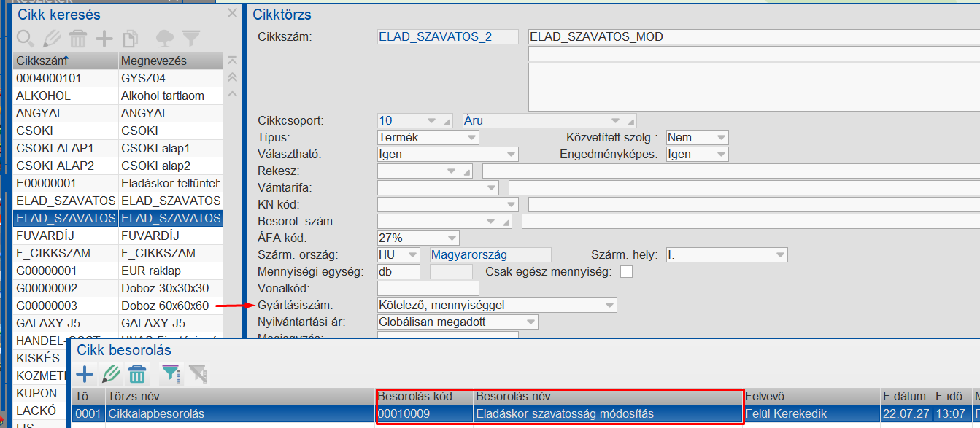980x428 pixels.
Task: Click the trash delete icon in Cikk keresés
Action: click(78, 38)
